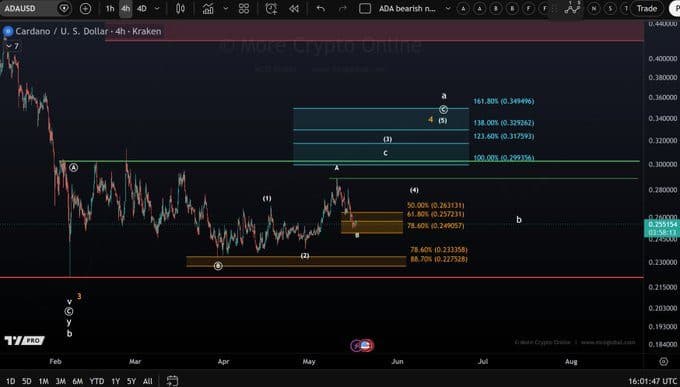Expand the indicators favorites dropdown arrow

[226, 9]
